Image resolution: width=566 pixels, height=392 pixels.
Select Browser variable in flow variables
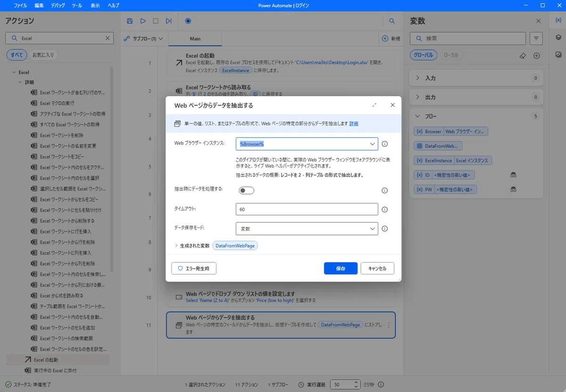coord(451,132)
